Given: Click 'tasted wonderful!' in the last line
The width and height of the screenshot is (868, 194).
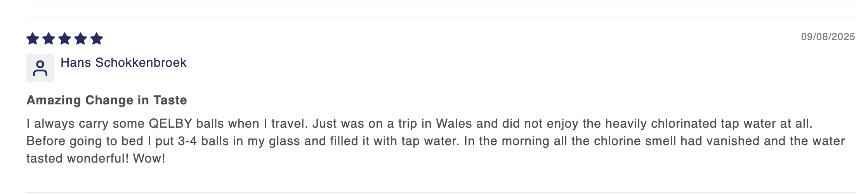Looking at the screenshot, I should point(77,158).
